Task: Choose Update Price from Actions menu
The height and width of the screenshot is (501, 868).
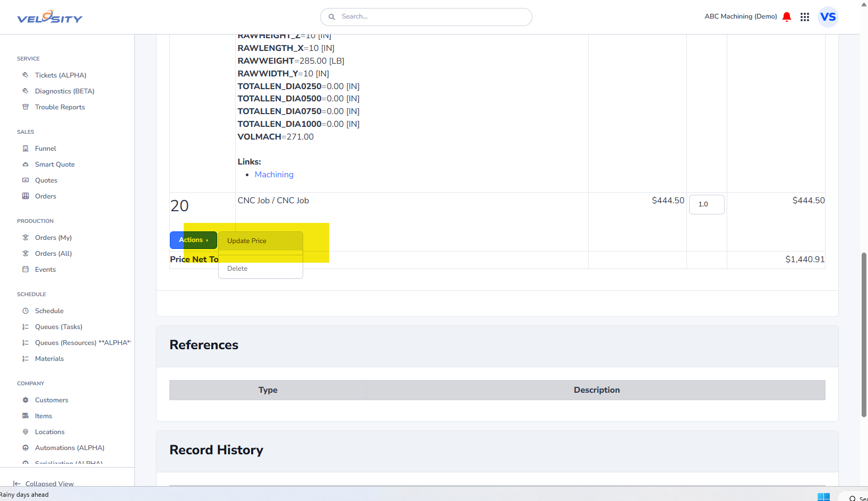Action: point(261,241)
